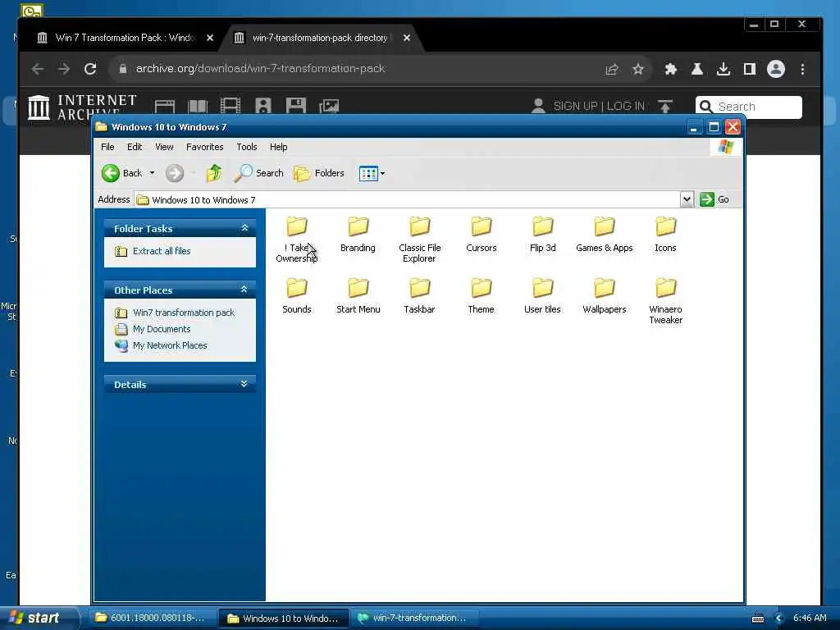This screenshot has height=630, width=840.
Task: Close the win-7-transformation-pack directory tab
Action: pyautogui.click(x=407, y=38)
